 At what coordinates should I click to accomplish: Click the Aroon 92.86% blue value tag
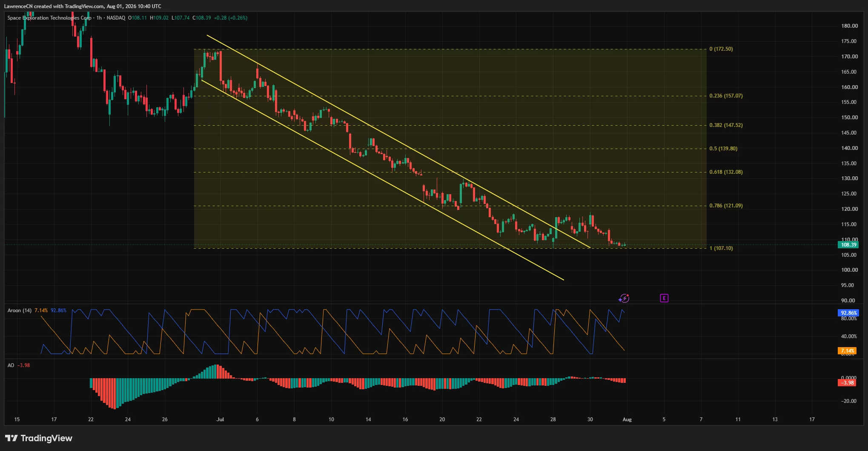(x=848, y=313)
